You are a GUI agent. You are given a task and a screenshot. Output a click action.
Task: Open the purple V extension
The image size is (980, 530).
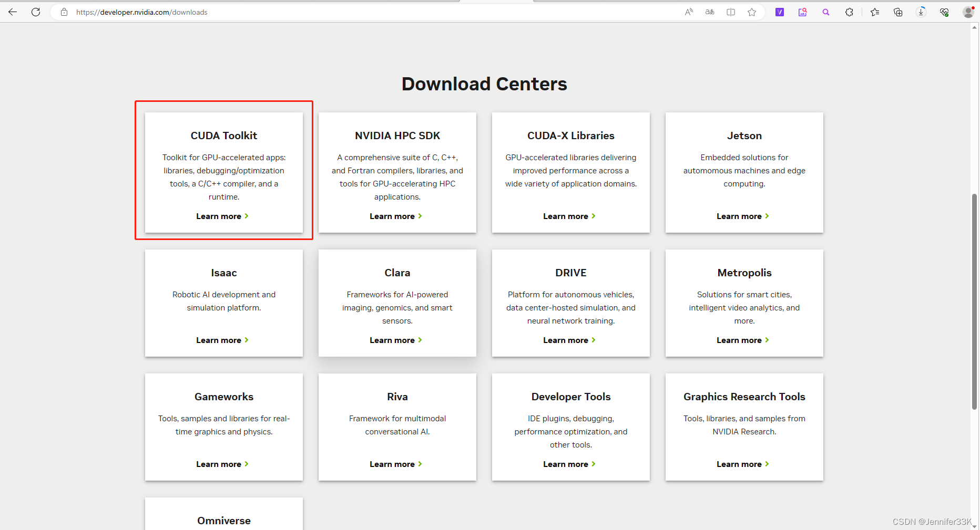tap(780, 12)
